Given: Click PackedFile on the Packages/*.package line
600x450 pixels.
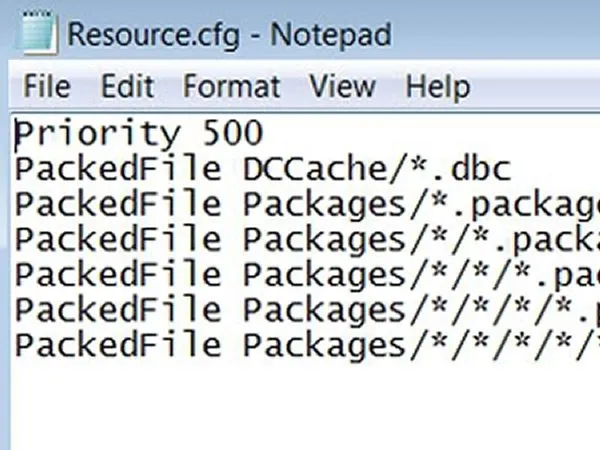Looking at the screenshot, I should (118, 204).
